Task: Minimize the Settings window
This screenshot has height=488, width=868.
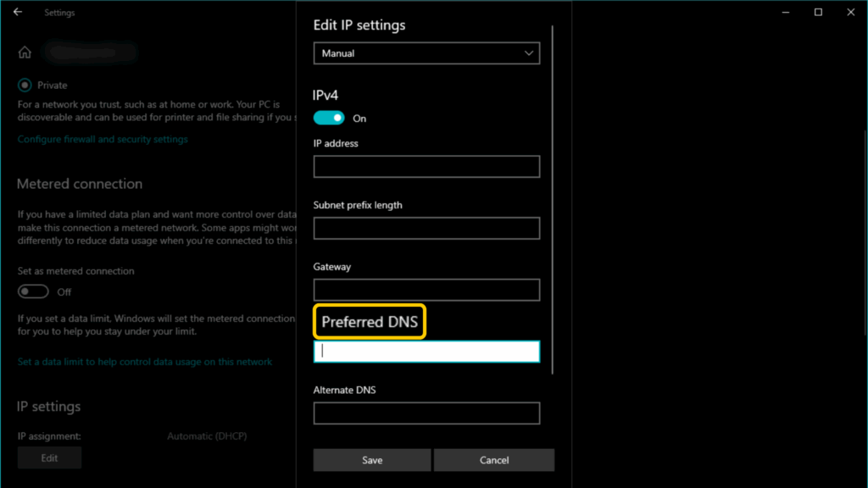Action: click(786, 12)
